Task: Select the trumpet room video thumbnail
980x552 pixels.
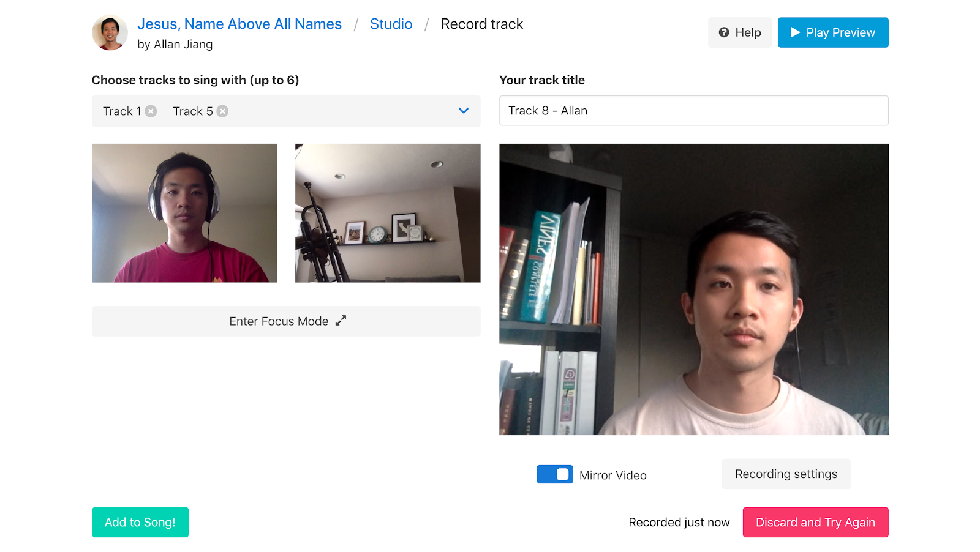Action: pyautogui.click(x=388, y=213)
